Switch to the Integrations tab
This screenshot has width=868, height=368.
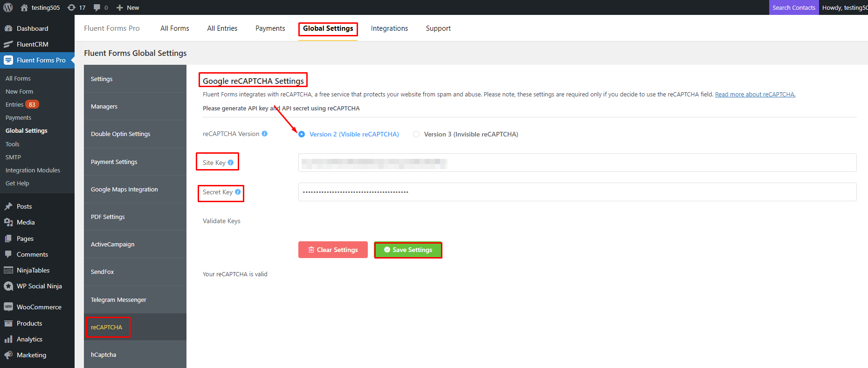[x=389, y=28]
